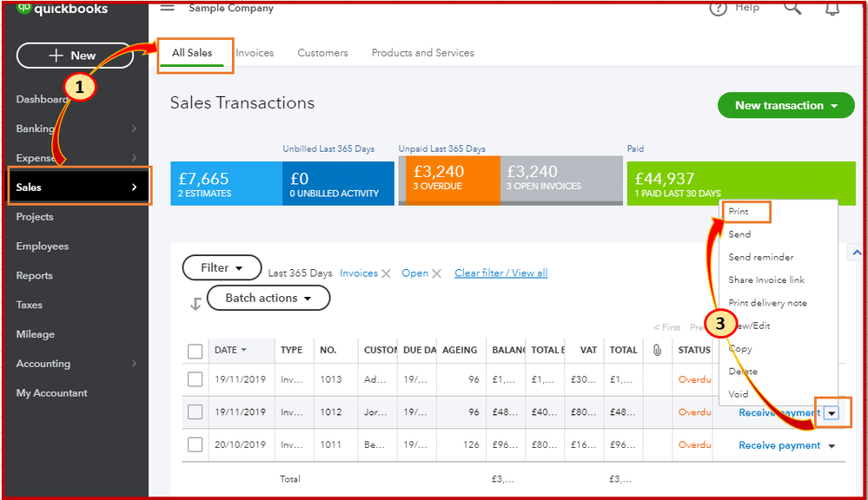Click Receive payment for invoice 1011
This screenshot has width=868, height=500.
(x=779, y=446)
